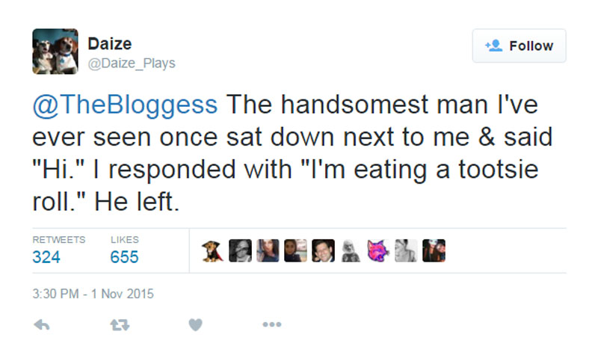Follow Daize with the Follow button
Viewport: 598px width, 364px height.
[519, 46]
